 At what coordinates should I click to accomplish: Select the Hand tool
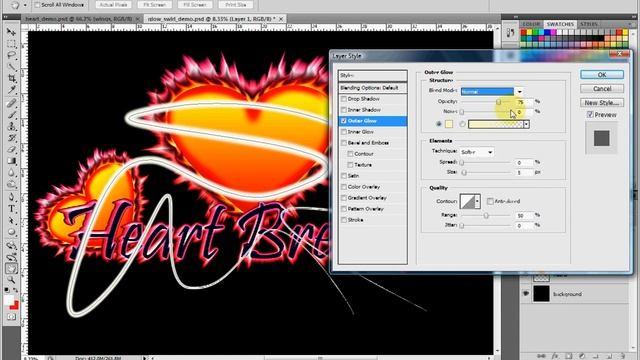click(x=11, y=269)
